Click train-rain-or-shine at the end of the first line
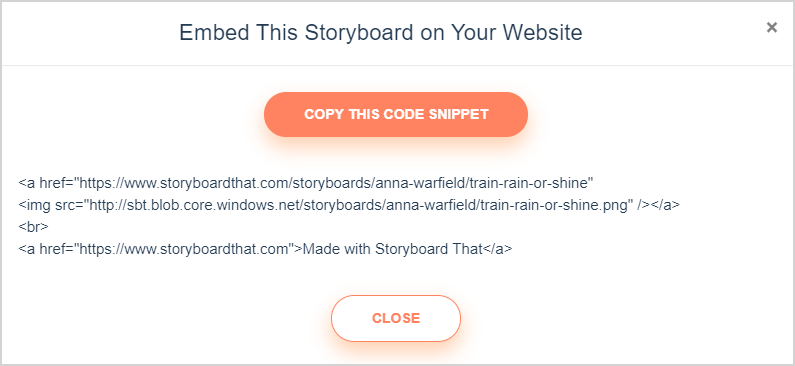795x366 pixels. (531, 182)
